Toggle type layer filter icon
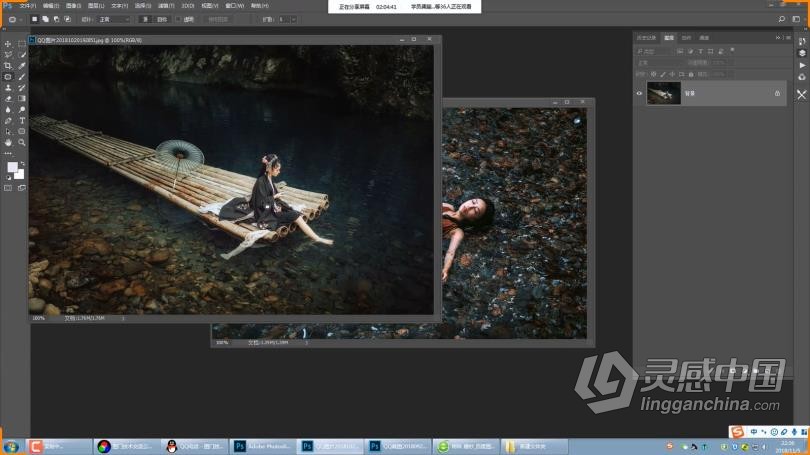This screenshot has width=810, height=455. point(700,51)
